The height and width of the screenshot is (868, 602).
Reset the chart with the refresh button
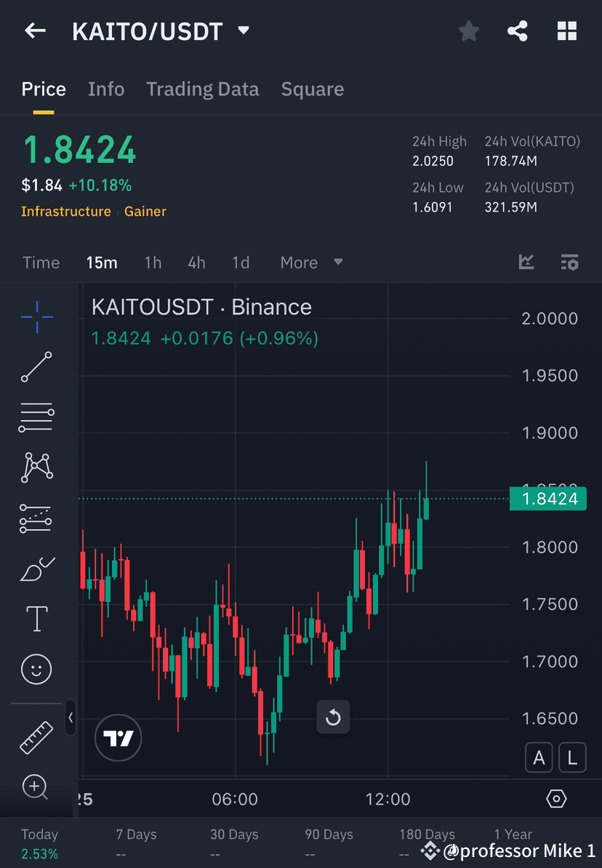coord(333,717)
